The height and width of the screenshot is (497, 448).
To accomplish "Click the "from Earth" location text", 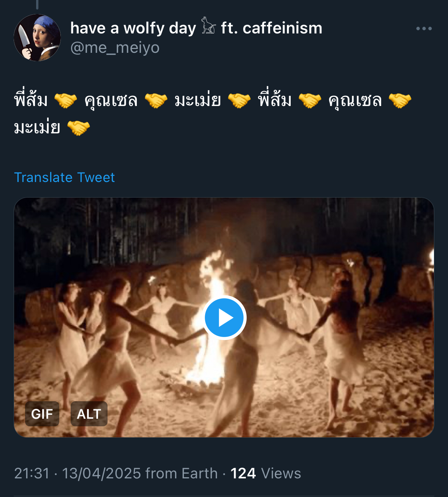I will (181, 473).
